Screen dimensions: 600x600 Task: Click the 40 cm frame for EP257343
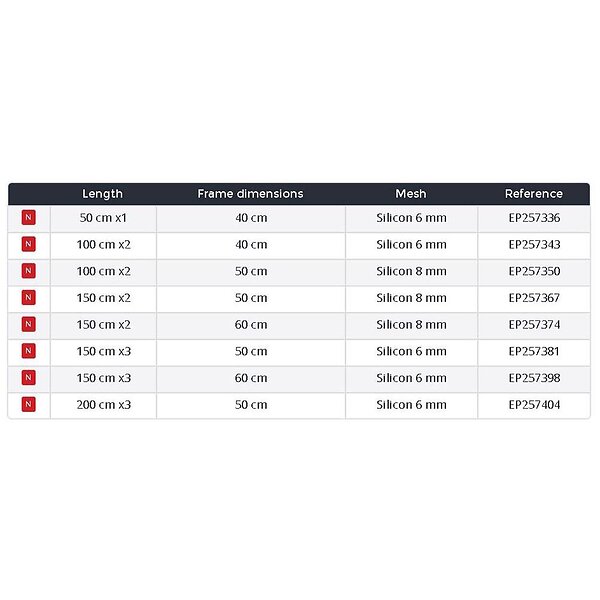[251, 245]
